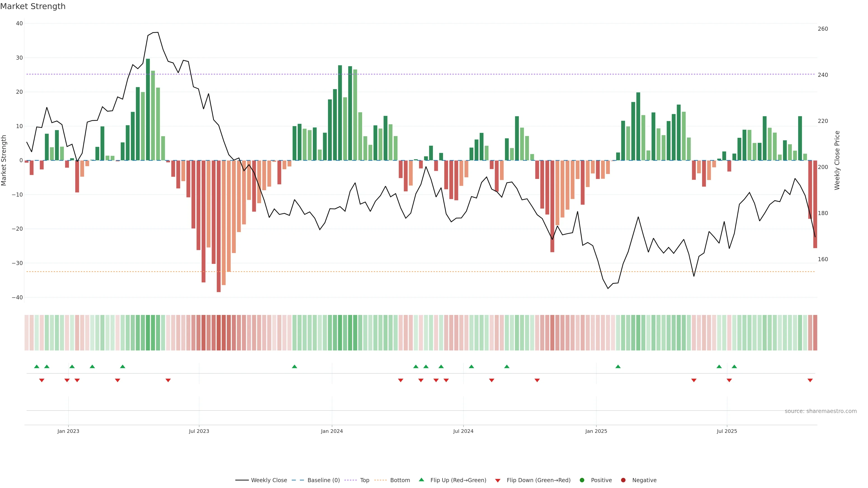
Task: Click the flip-up marker just after Jan 2025
Action: click(618, 366)
